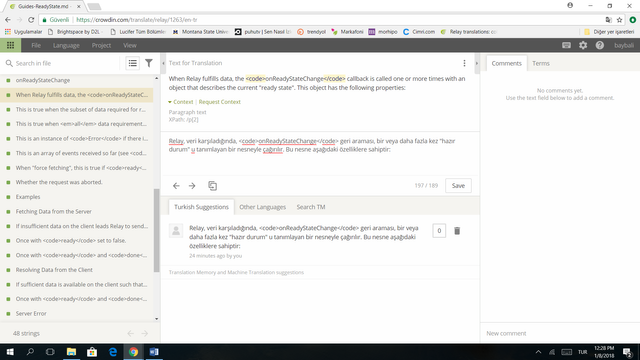Open Microsoft Word from the taskbar
This screenshot has height=360, width=640.
coord(154,352)
